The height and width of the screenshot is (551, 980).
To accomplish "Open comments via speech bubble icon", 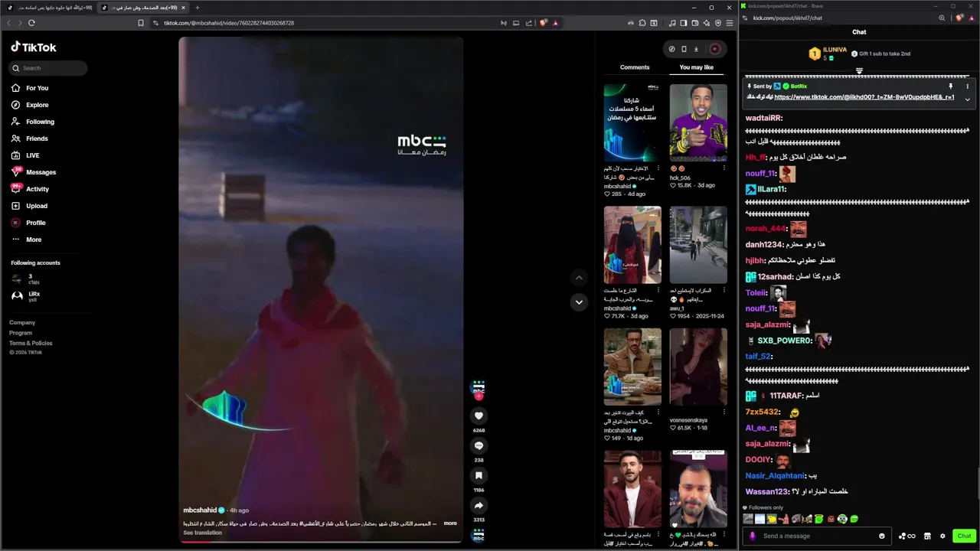I will point(479,445).
